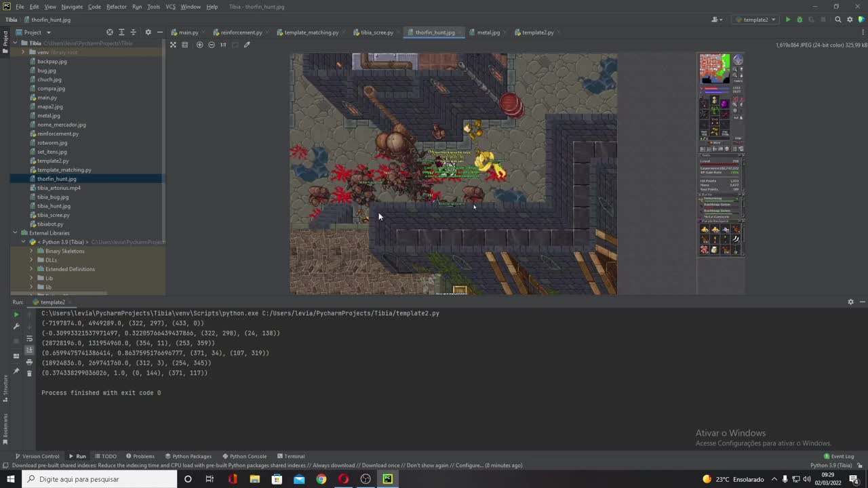The width and height of the screenshot is (868, 488).
Task: Click Windows taskbar search box
Action: (x=99, y=479)
